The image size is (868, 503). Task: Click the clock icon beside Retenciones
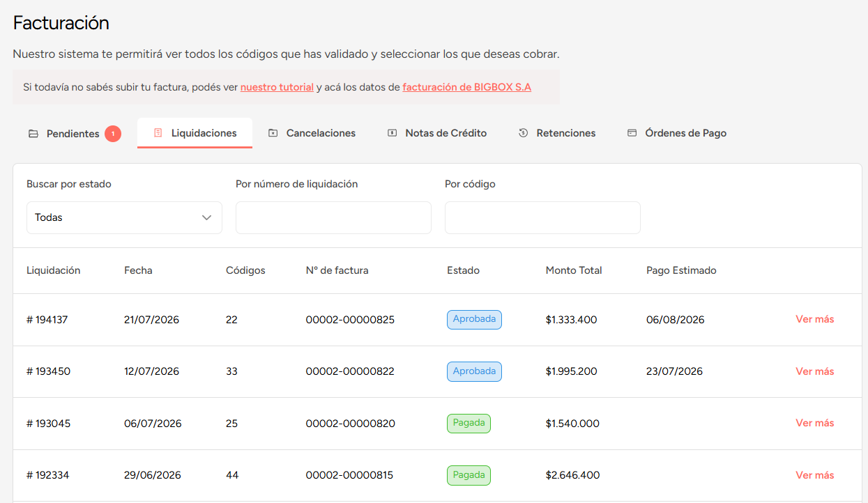click(523, 132)
